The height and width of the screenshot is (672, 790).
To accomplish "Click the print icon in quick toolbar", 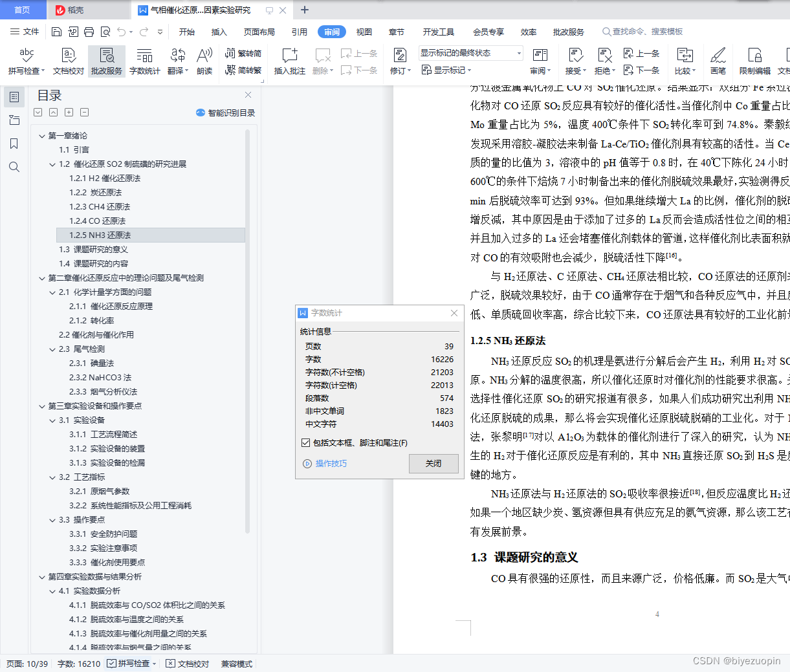I will (89, 32).
